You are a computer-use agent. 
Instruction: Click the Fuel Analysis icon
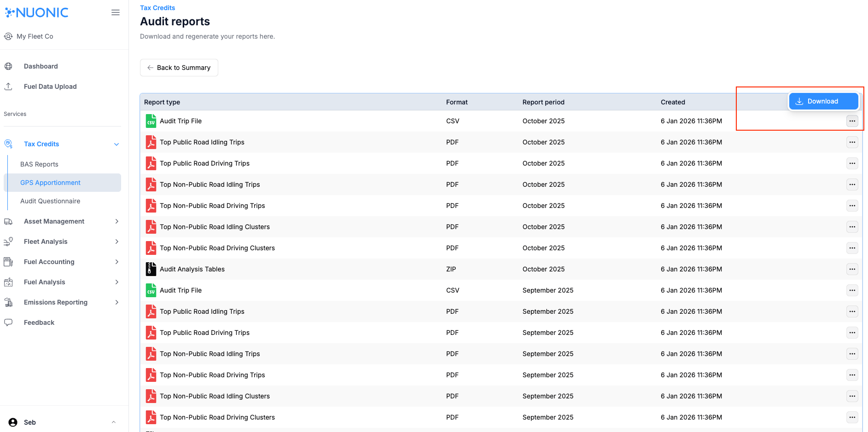point(8,282)
